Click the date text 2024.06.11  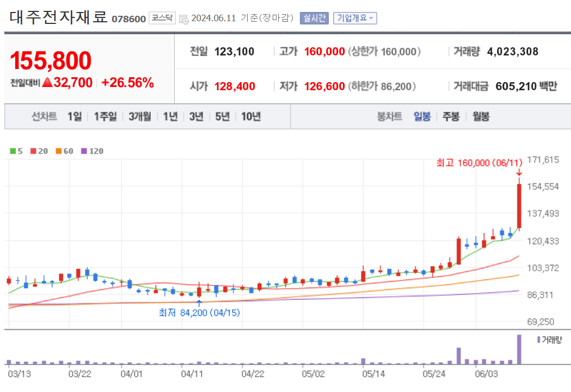pyautogui.click(x=214, y=18)
